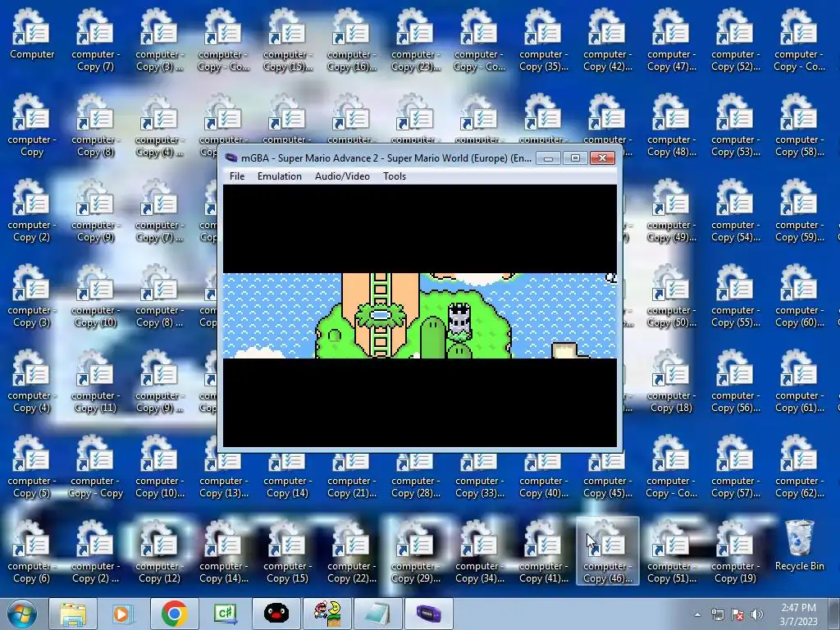Screen dimensions: 840x630
Task: Select the computer - Copy (42) shortcut
Action: point(608,39)
